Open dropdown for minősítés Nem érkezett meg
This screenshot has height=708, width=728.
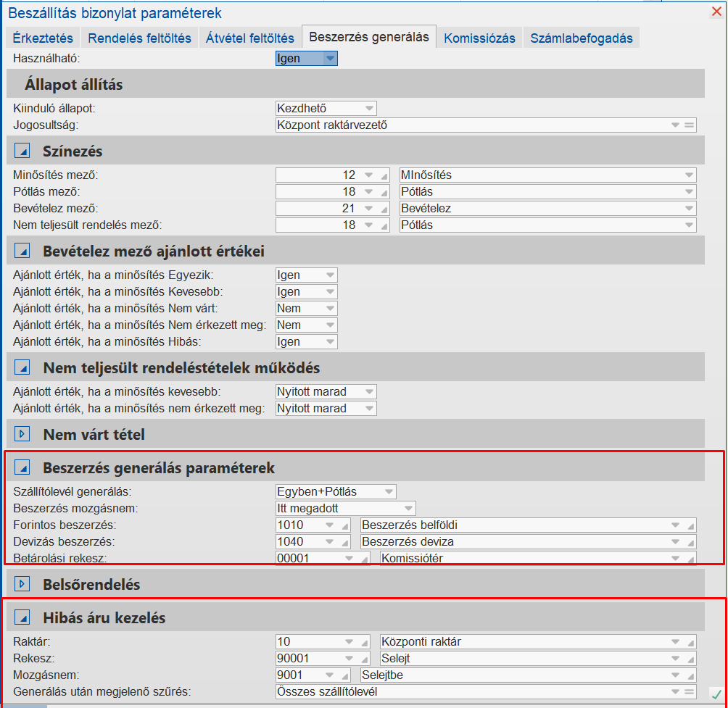point(330,325)
